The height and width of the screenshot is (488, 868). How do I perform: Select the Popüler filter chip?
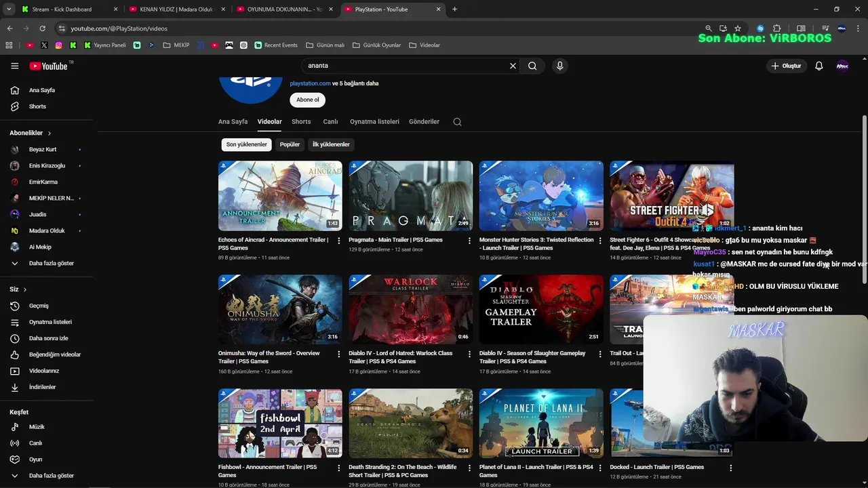[290, 144]
